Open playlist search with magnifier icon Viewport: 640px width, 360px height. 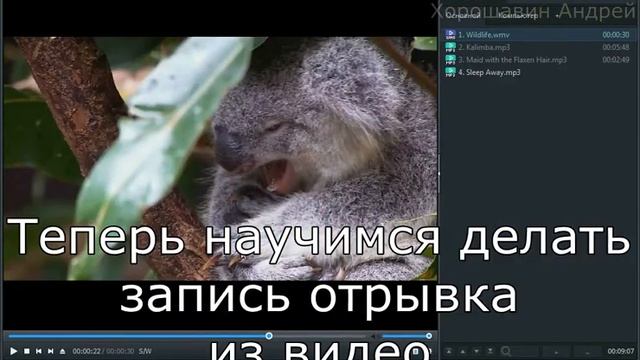tap(506, 351)
